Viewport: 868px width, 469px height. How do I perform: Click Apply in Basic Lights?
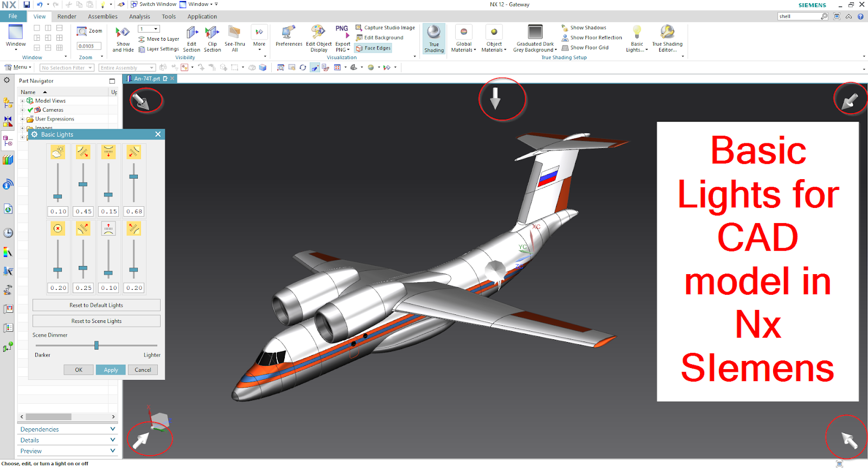tap(111, 370)
